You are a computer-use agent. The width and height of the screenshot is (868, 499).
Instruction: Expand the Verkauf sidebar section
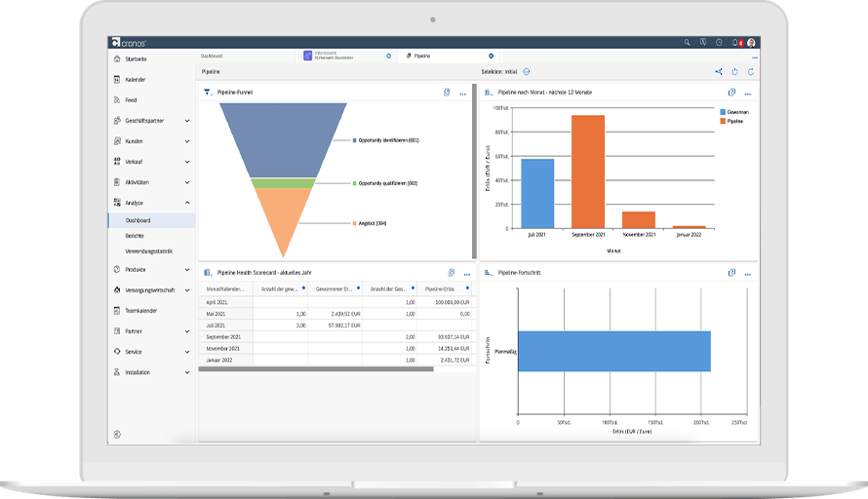186,162
